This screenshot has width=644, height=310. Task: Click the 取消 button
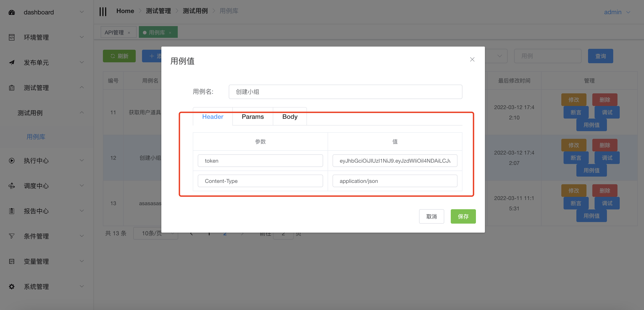pos(431,216)
